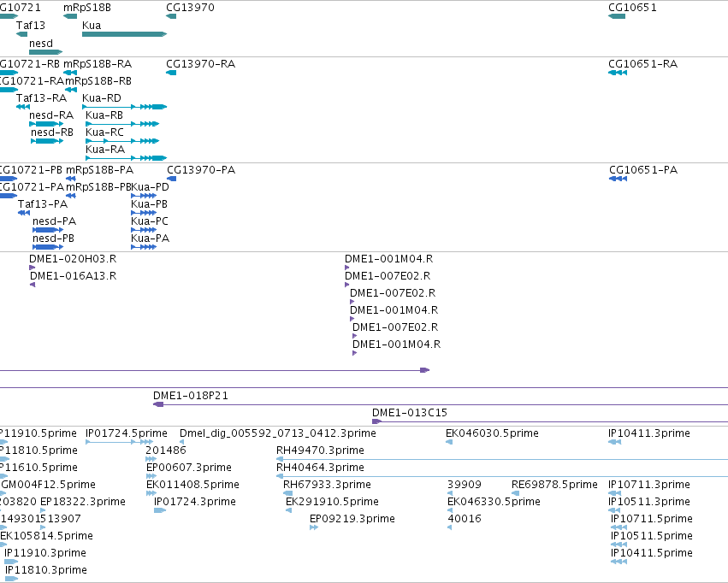Click the EK105814.5prime label
Viewport: 728px width, 583px height.
tap(46, 537)
